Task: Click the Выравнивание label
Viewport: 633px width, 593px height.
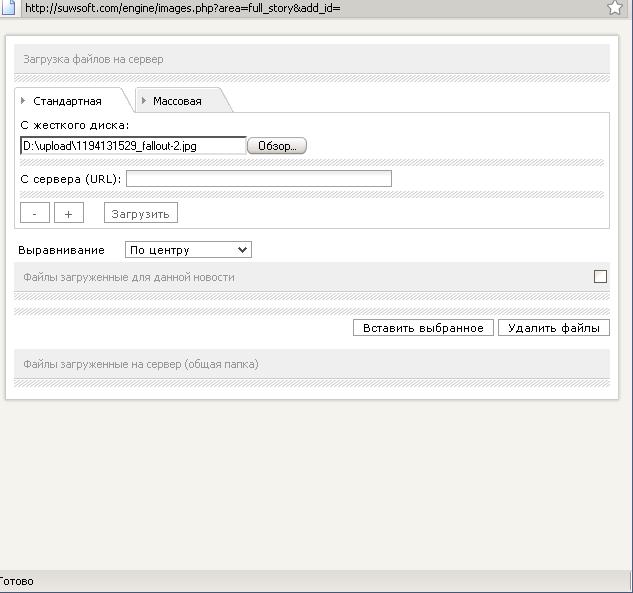Action: (x=61, y=250)
